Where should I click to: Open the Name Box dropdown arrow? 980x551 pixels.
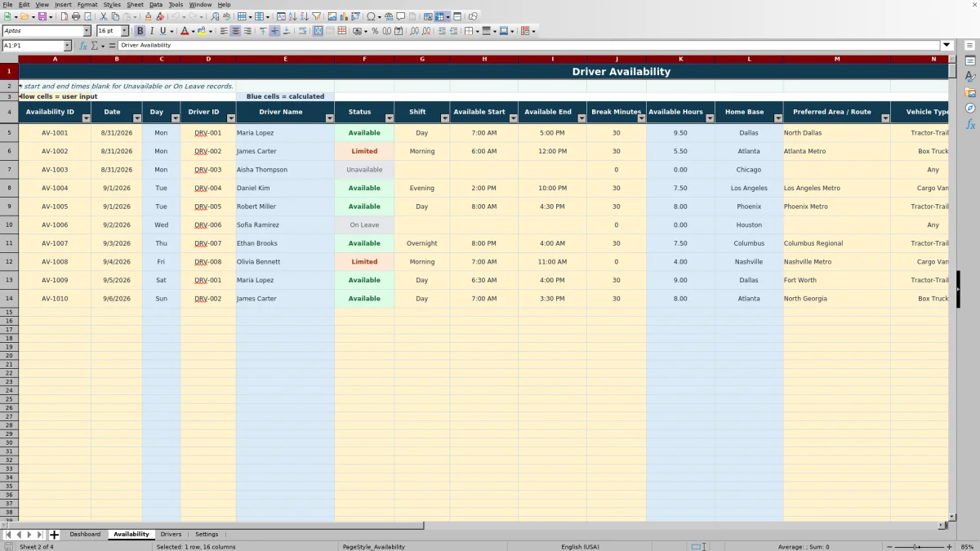pyautogui.click(x=67, y=46)
